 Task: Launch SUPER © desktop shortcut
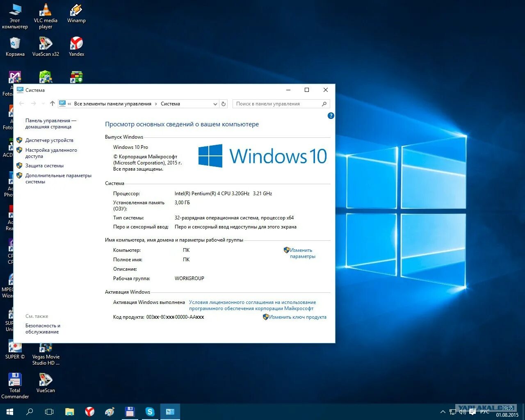coord(15,350)
